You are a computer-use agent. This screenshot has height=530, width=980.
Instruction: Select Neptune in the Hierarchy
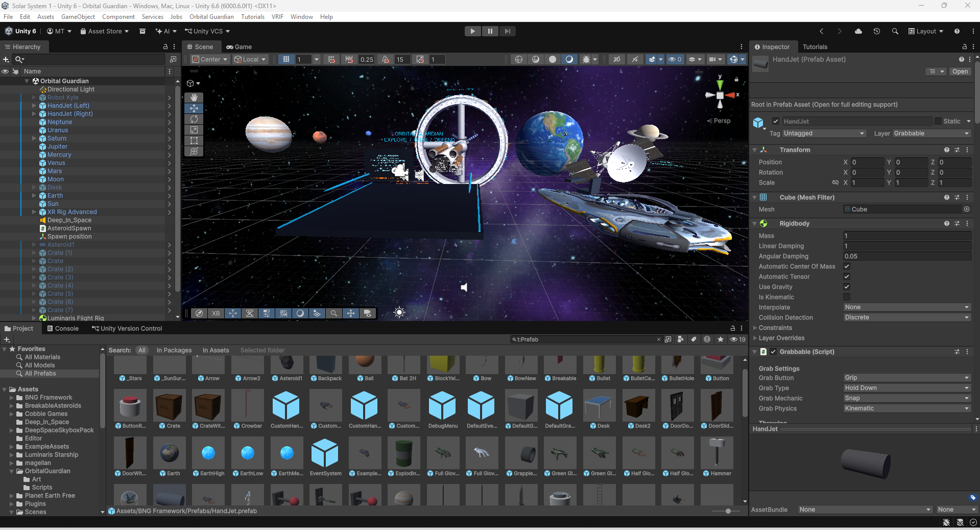pos(60,122)
